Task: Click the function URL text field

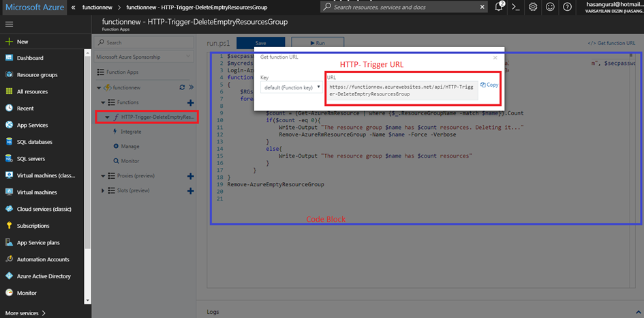Action: click(403, 91)
